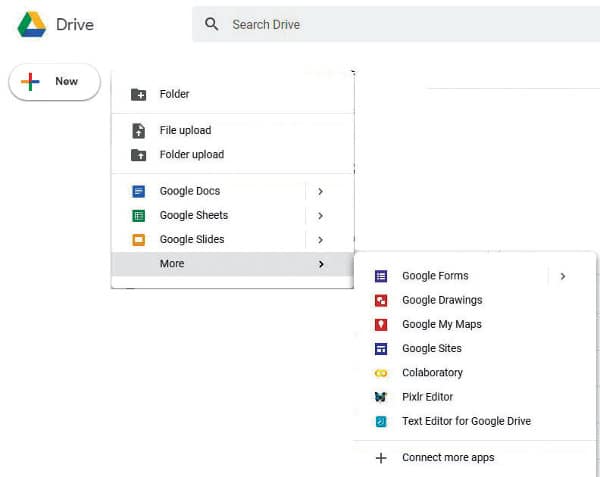Click the Google Drawings red icon

381,300
